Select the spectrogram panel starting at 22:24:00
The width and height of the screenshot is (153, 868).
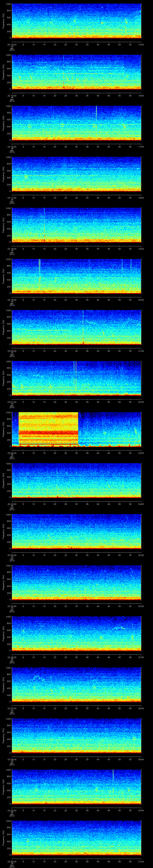77,531
